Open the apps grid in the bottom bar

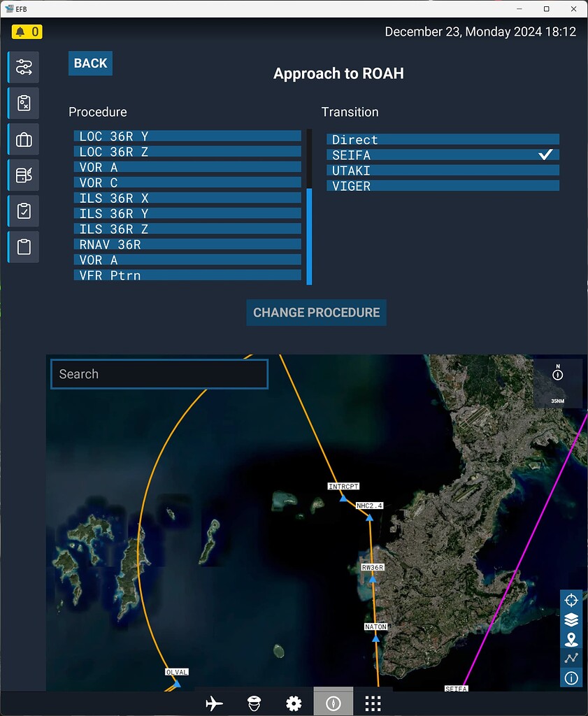pyautogui.click(x=373, y=702)
